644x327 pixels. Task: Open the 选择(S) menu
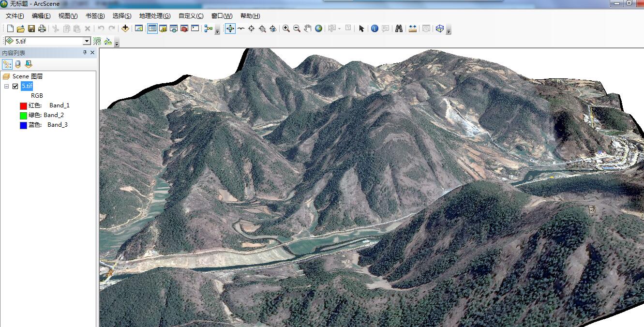tap(122, 16)
